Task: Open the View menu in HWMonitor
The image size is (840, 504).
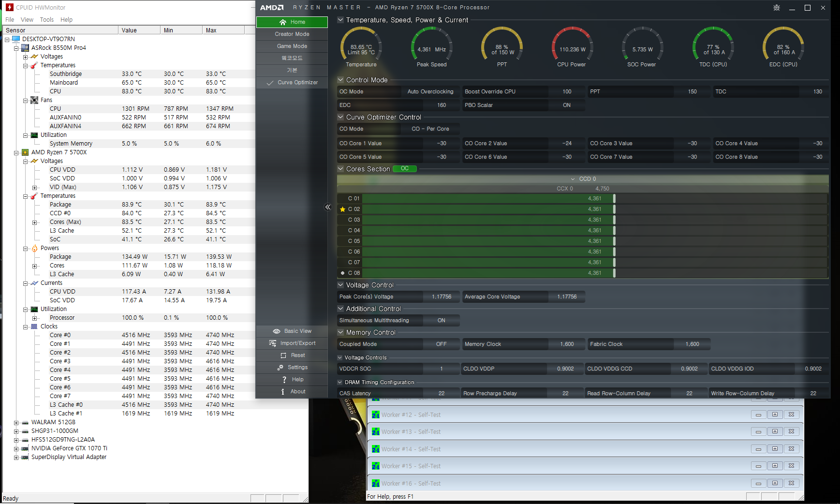Action: (x=27, y=20)
